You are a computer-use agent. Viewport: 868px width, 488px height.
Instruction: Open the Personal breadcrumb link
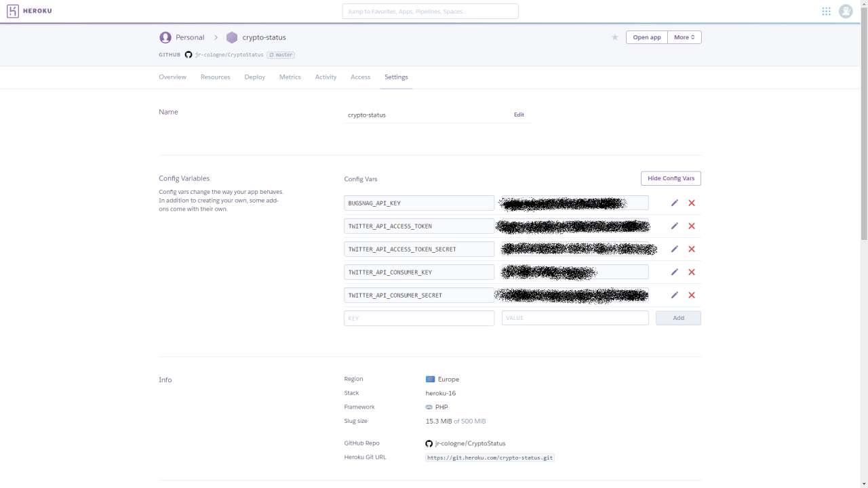[190, 37]
